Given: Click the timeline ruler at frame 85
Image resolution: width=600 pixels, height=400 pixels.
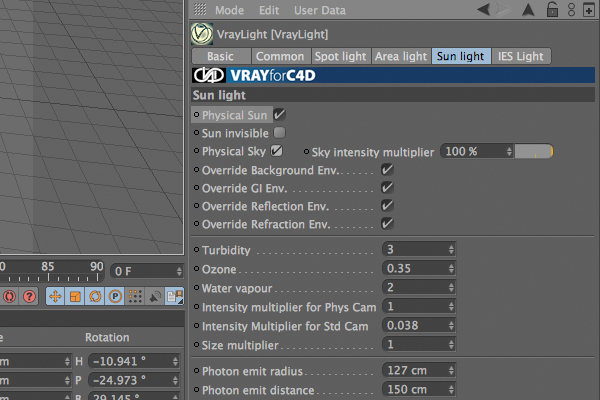Looking at the screenshot, I should coord(48,267).
